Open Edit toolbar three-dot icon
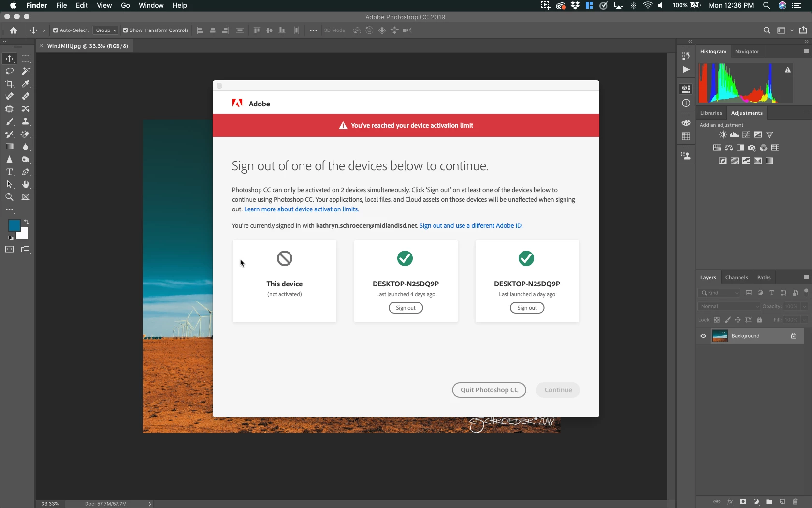Screen dimensions: 812x508 tap(10, 210)
